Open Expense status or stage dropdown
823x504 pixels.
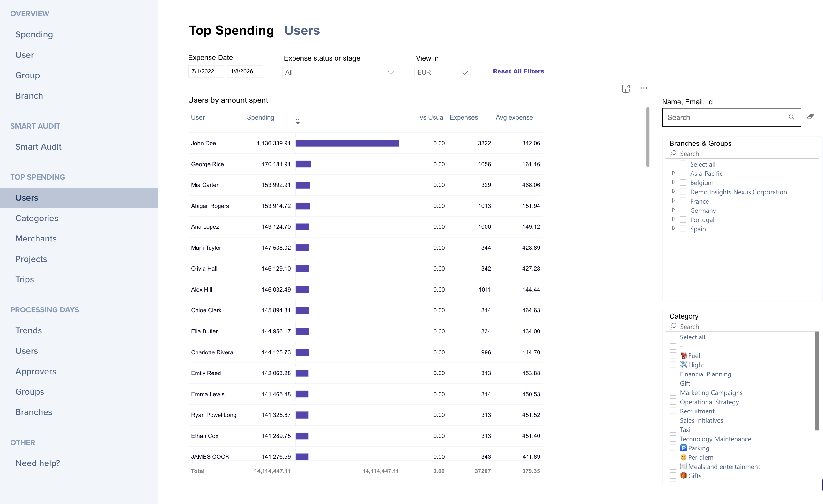(x=339, y=72)
